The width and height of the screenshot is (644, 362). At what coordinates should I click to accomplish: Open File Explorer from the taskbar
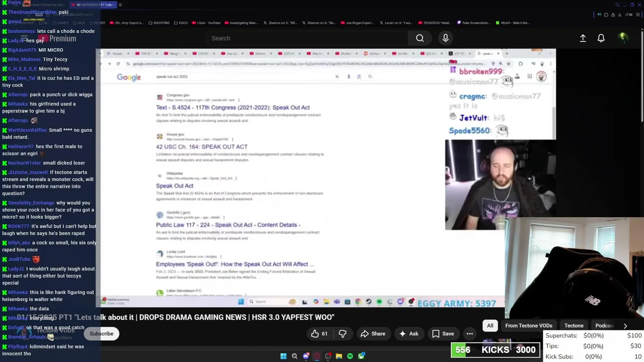[339, 356]
